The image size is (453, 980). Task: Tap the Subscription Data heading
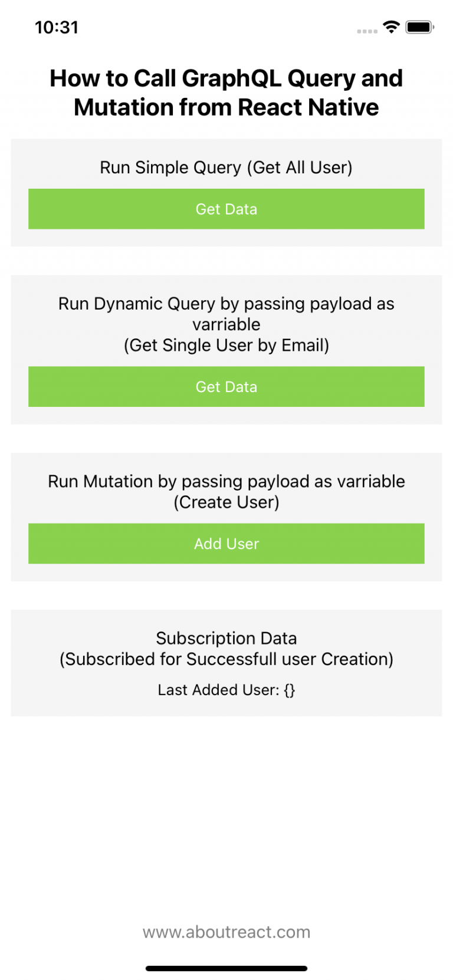(226, 638)
